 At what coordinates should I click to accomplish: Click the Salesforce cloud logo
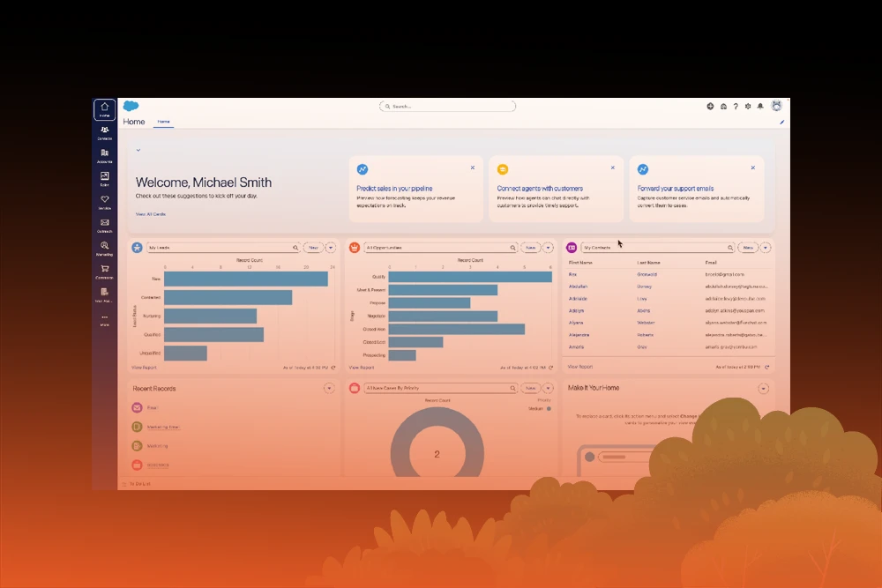point(131,106)
